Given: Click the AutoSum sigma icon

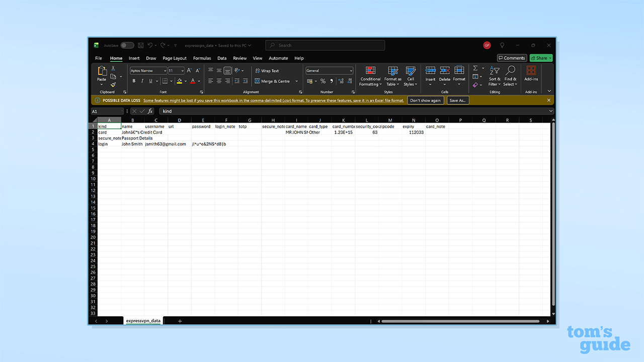Looking at the screenshot, I should pyautogui.click(x=475, y=68).
